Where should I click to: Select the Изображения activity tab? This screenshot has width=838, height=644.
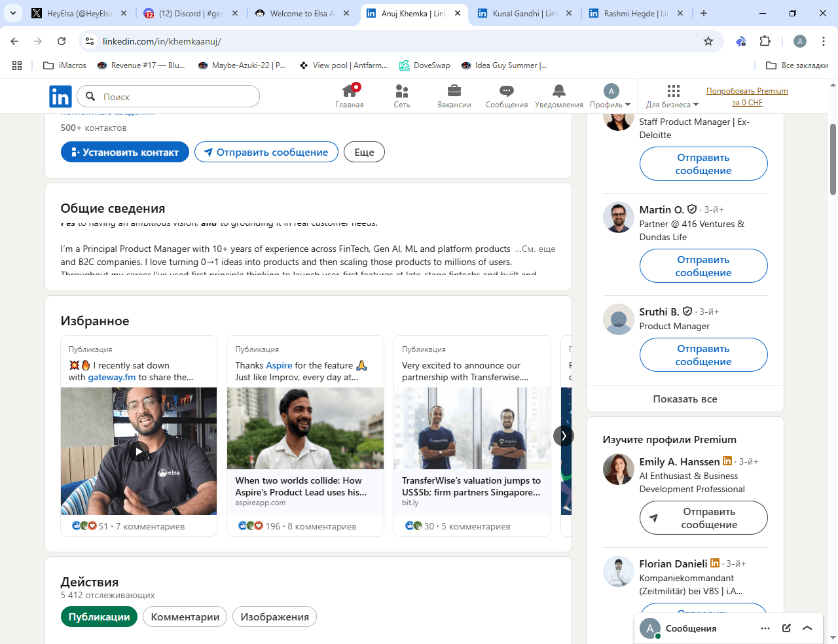click(x=274, y=617)
